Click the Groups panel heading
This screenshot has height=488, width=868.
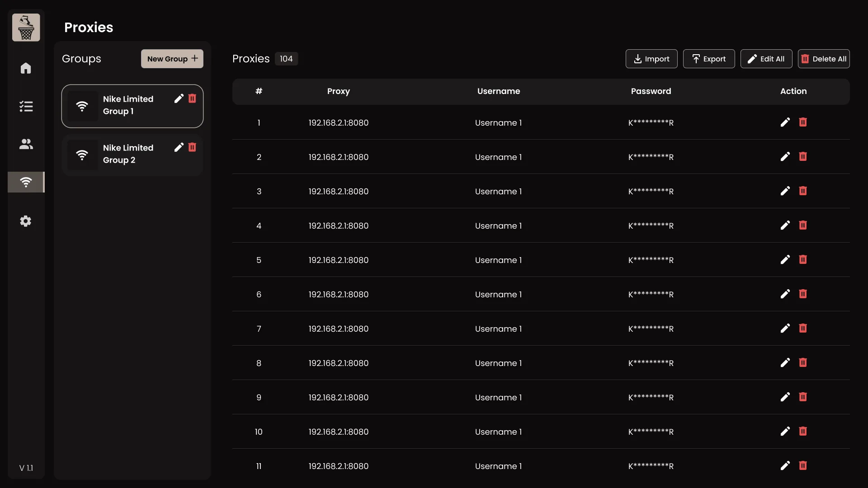(81, 59)
